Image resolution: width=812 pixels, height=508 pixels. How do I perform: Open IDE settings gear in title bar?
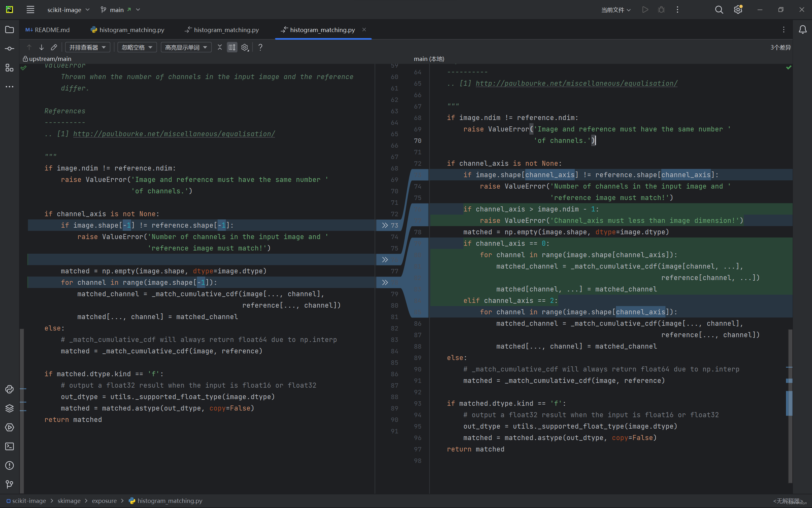pyautogui.click(x=738, y=10)
